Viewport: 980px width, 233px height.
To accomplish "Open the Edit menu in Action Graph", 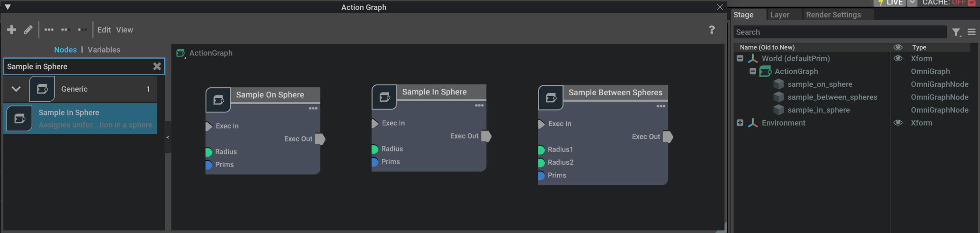I will pos(104,30).
